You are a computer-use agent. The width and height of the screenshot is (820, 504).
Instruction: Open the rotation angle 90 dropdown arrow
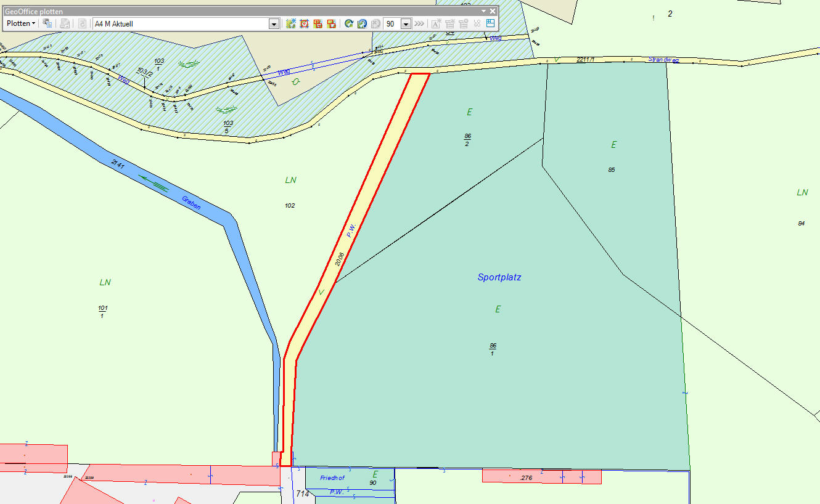pyautogui.click(x=406, y=24)
